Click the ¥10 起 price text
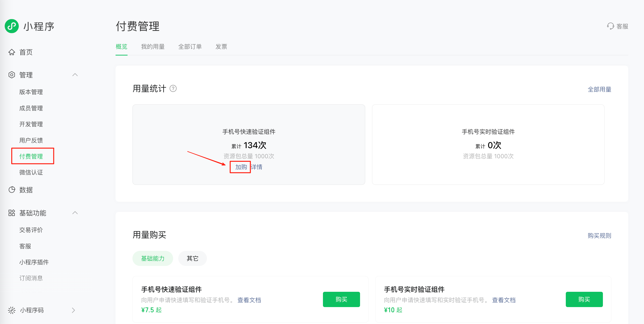Viewport: 644px width, 324px height. pyautogui.click(x=393, y=310)
